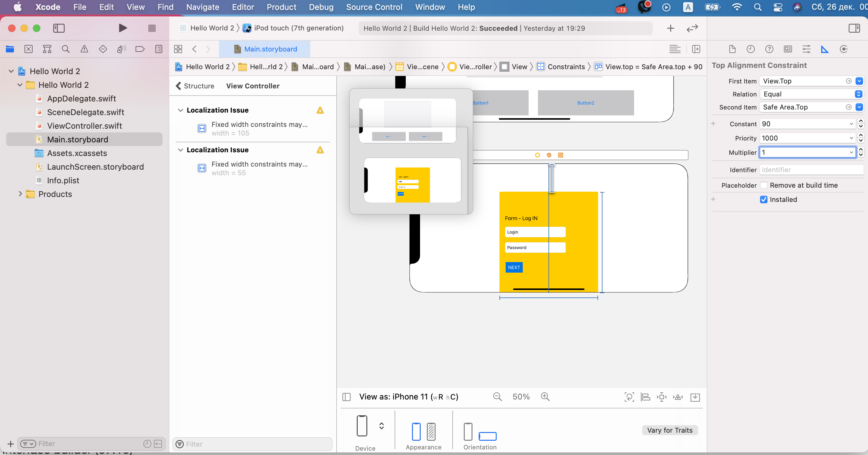Toggle code review arrows button
This screenshot has width=868, height=455.
(692, 28)
